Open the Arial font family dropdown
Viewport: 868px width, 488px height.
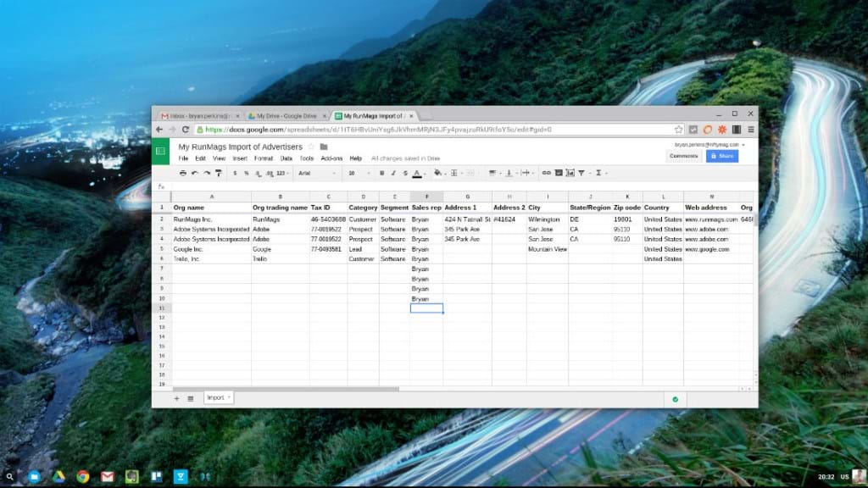pos(317,173)
